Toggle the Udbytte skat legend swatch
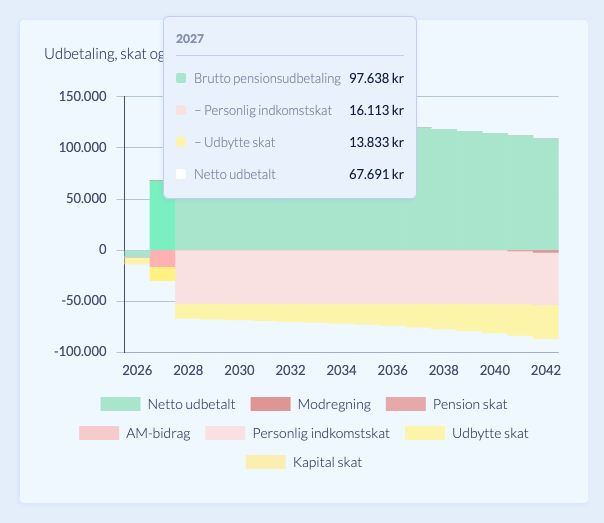 click(x=425, y=433)
